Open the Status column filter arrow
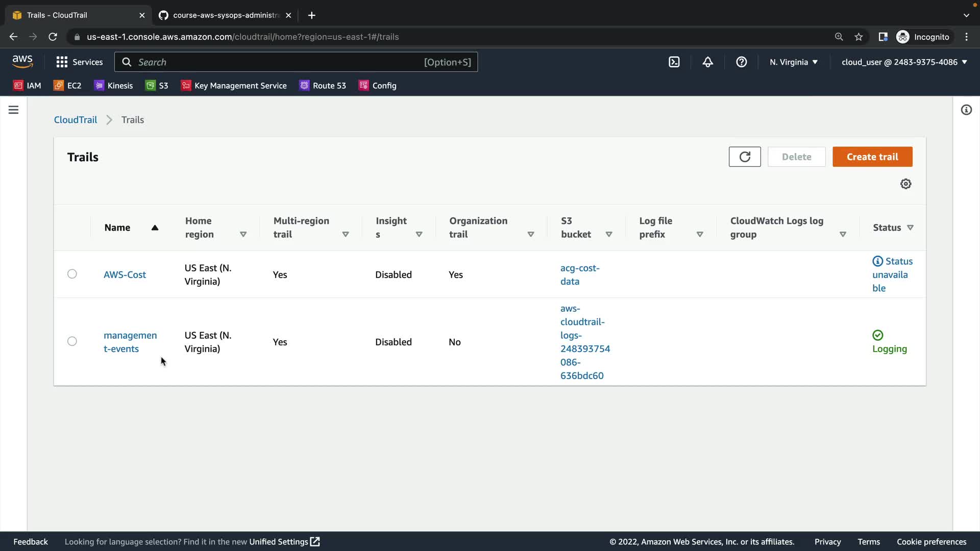This screenshot has width=980, height=551. click(910, 228)
